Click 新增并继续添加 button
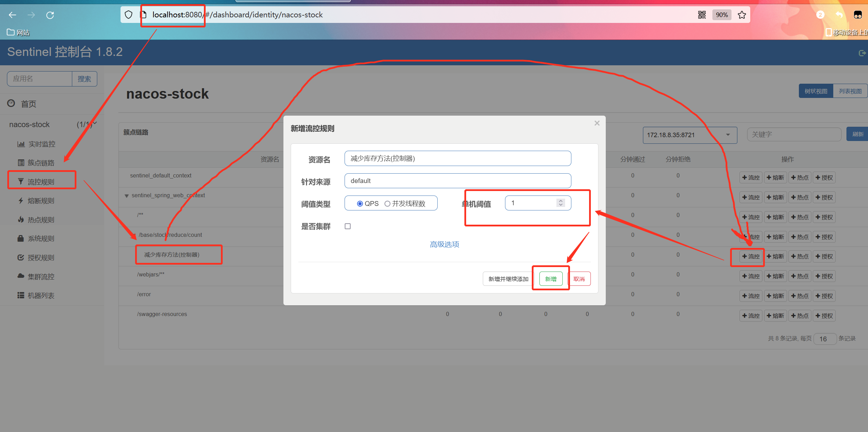Image resolution: width=868 pixels, height=432 pixels. [x=508, y=279]
